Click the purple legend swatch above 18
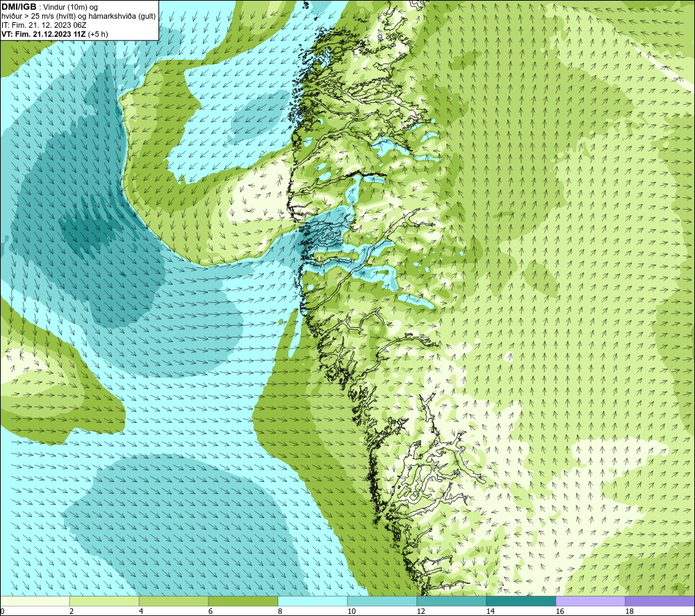This screenshot has width=695, height=616. tap(660, 601)
